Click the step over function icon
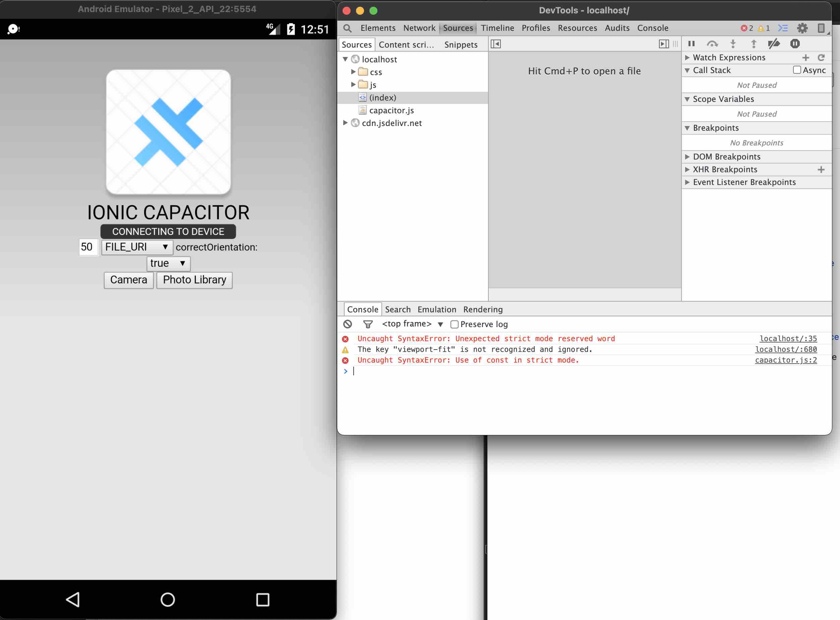The height and width of the screenshot is (620, 840). coord(712,44)
